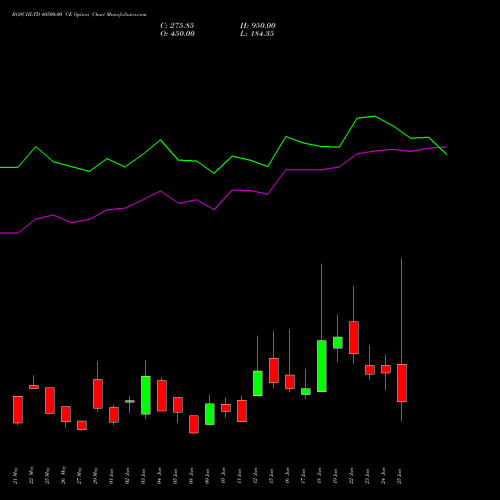
Task: Select the 05 Jun date label
Action: (x=176, y=476)
